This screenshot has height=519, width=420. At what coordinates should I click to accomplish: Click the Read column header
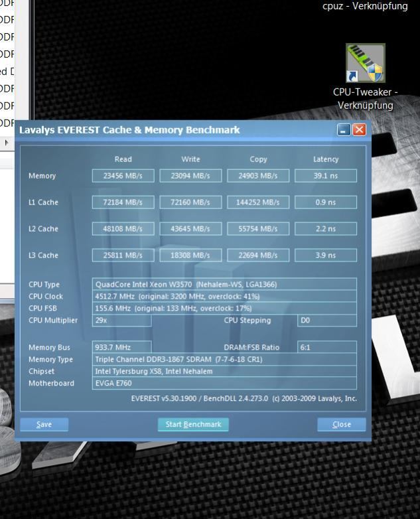coord(123,159)
